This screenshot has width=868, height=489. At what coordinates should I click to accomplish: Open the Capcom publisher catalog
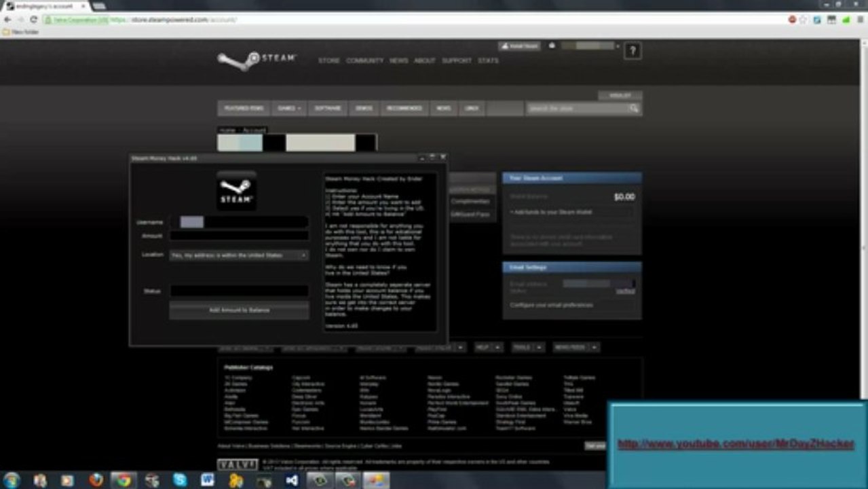point(301,378)
